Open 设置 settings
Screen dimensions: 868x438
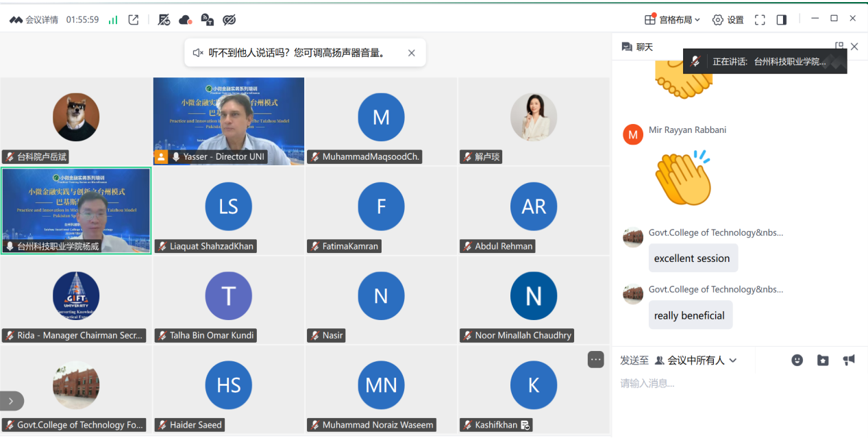pos(728,20)
